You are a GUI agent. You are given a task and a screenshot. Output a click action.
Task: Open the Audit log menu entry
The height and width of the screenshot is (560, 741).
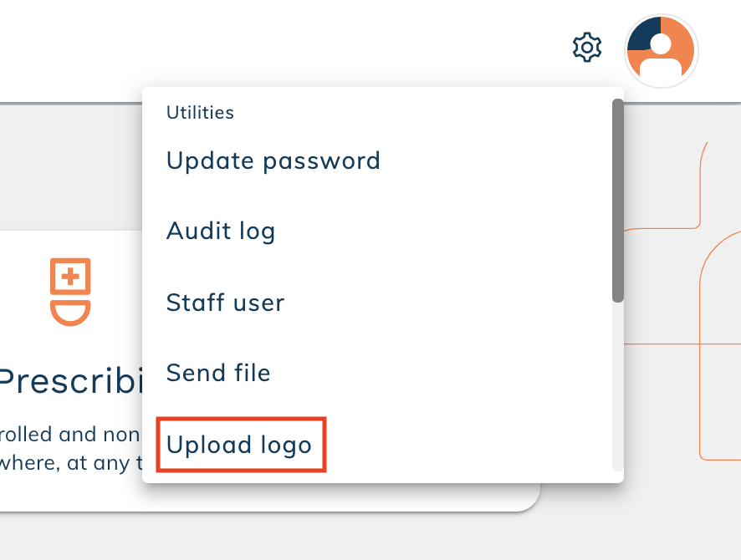(221, 231)
